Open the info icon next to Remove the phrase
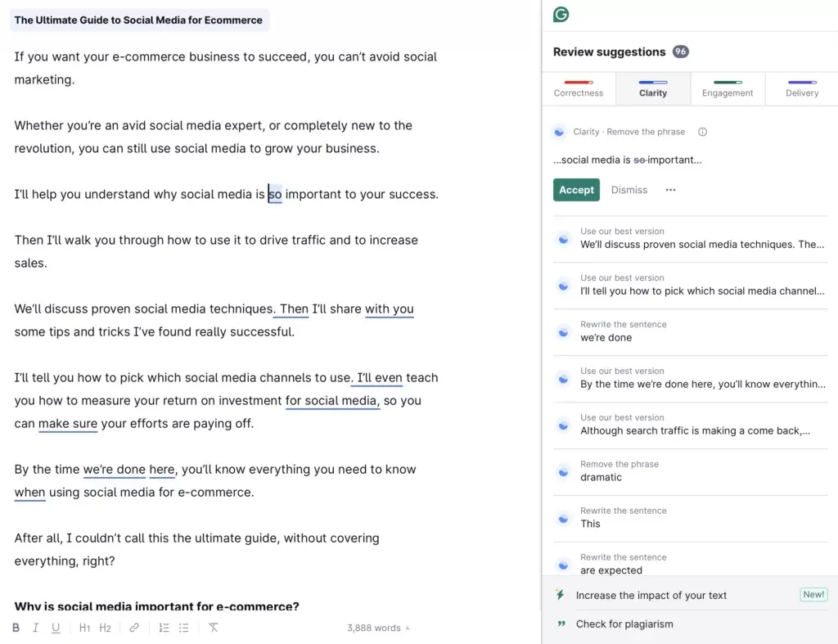Image resolution: width=838 pixels, height=644 pixels. click(x=702, y=132)
